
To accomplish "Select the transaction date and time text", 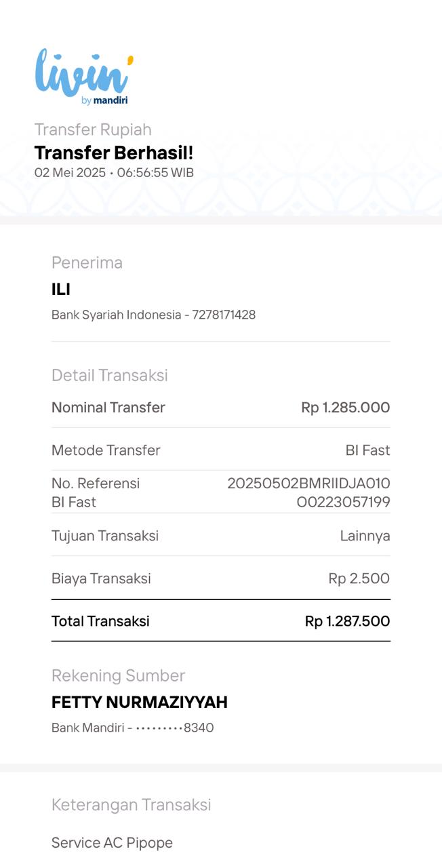I will tap(114, 173).
